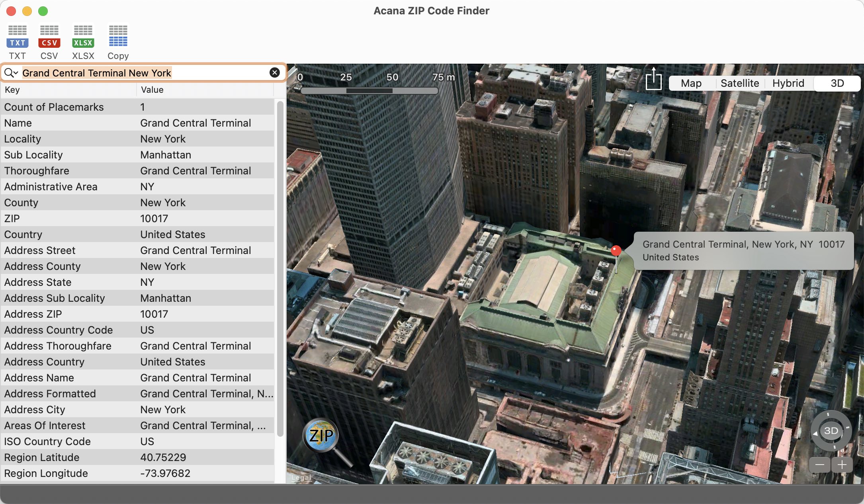Image resolution: width=864 pixels, height=504 pixels.
Task: Select the Thoroughfare row
Action: point(137,171)
